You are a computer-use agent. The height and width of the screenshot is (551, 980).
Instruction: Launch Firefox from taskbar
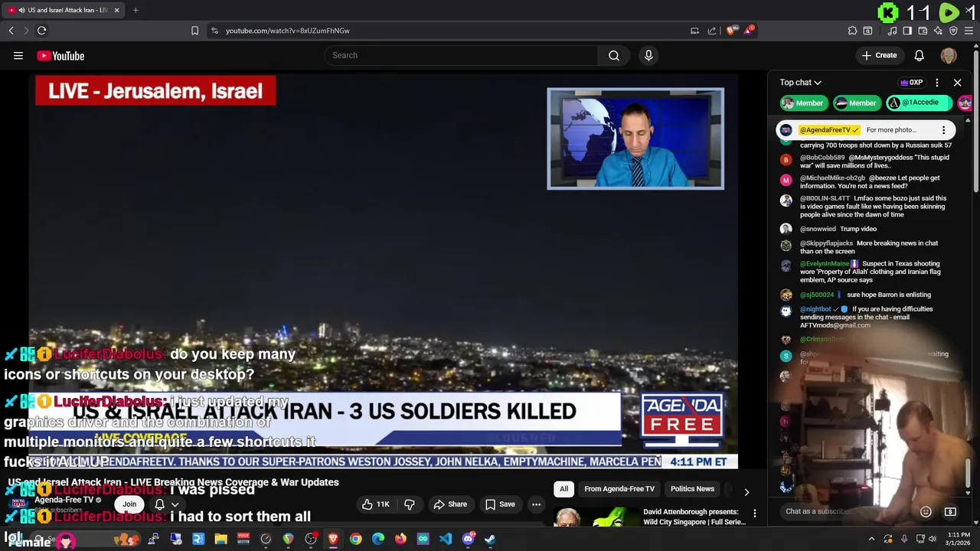point(400,539)
